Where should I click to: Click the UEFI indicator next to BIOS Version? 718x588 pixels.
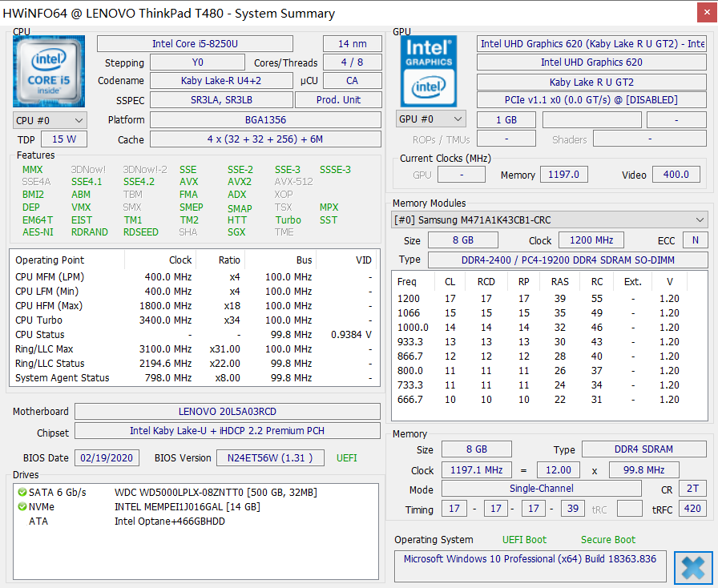pos(345,457)
